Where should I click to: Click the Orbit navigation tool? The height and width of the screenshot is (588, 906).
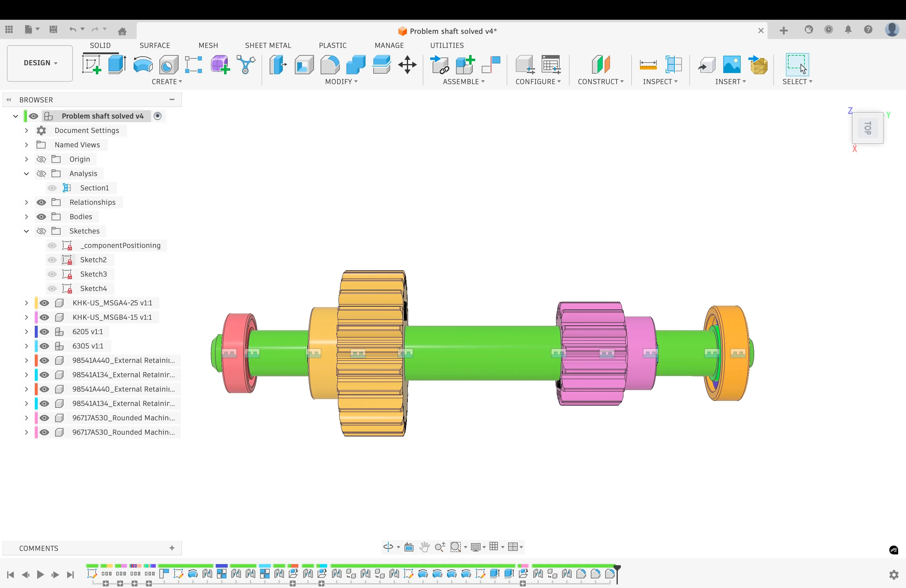(388, 547)
